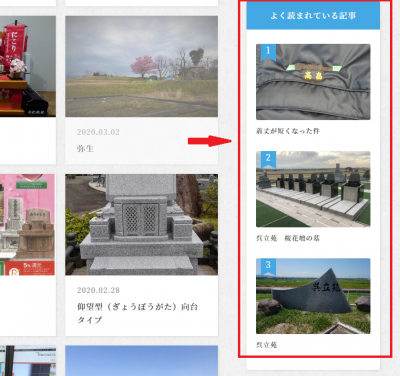Open the 呉立苑 title under third ranked image
Image resolution: width=400 pixels, height=376 pixels.
click(x=266, y=345)
